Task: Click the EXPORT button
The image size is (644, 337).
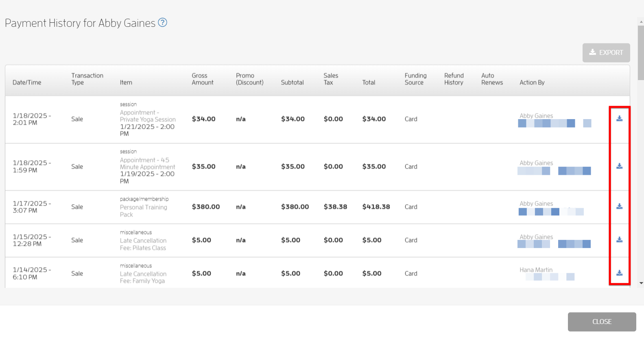Action: pos(606,52)
